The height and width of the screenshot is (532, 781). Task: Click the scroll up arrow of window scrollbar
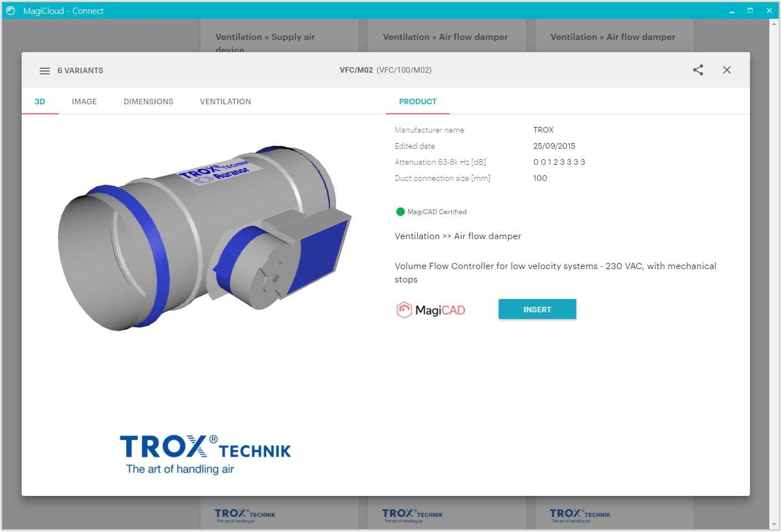point(774,24)
